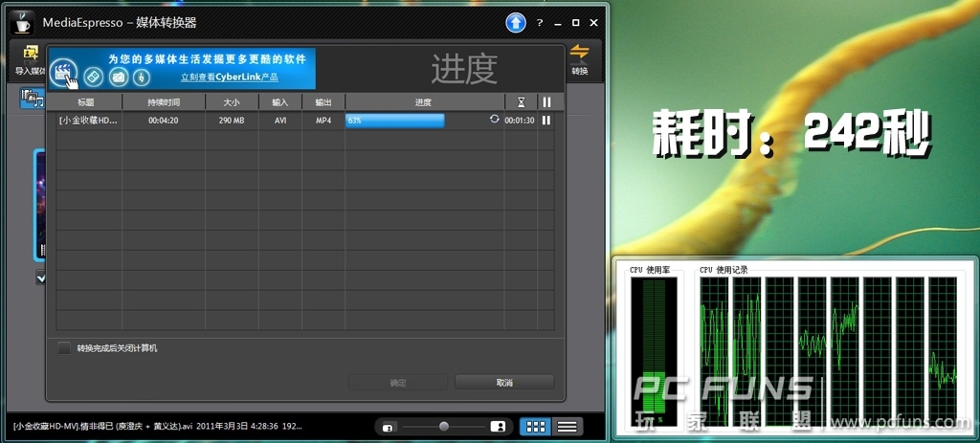Open help via the question mark icon
The height and width of the screenshot is (443, 980).
pyautogui.click(x=540, y=22)
